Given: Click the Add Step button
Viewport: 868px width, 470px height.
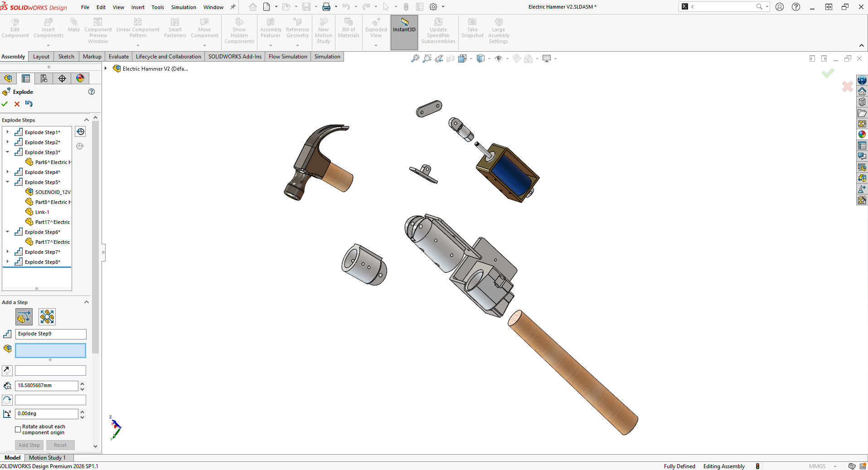Looking at the screenshot, I should (x=29, y=445).
